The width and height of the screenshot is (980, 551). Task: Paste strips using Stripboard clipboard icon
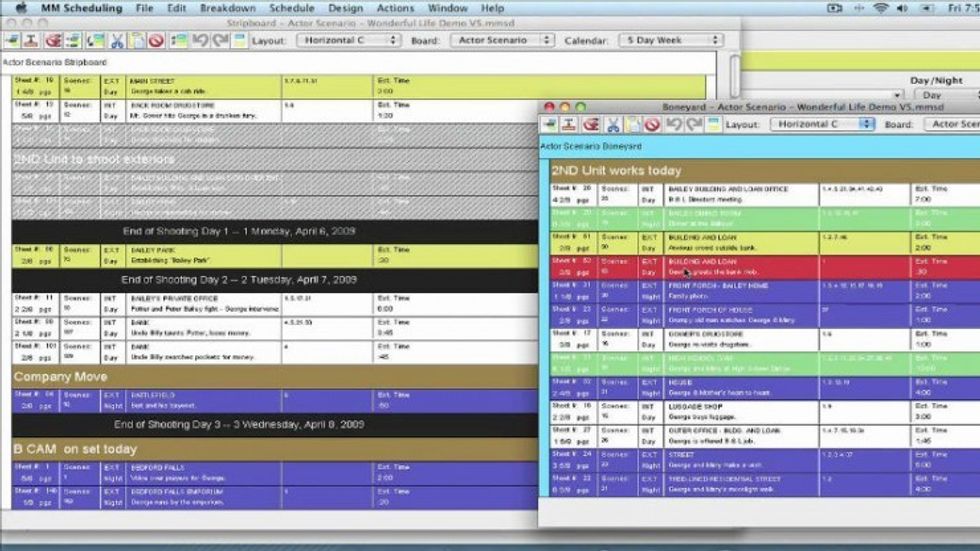coord(136,41)
